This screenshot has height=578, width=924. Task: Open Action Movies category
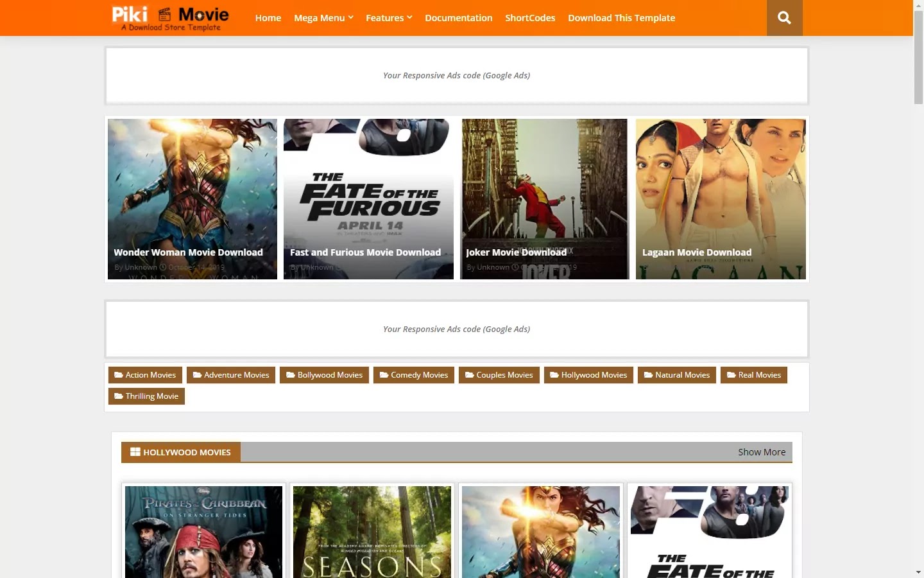pos(145,375)
